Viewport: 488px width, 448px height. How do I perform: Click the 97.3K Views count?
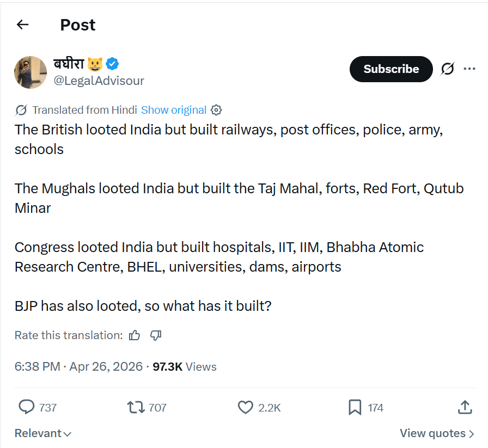pyautogui.click(x=185, y=367)
